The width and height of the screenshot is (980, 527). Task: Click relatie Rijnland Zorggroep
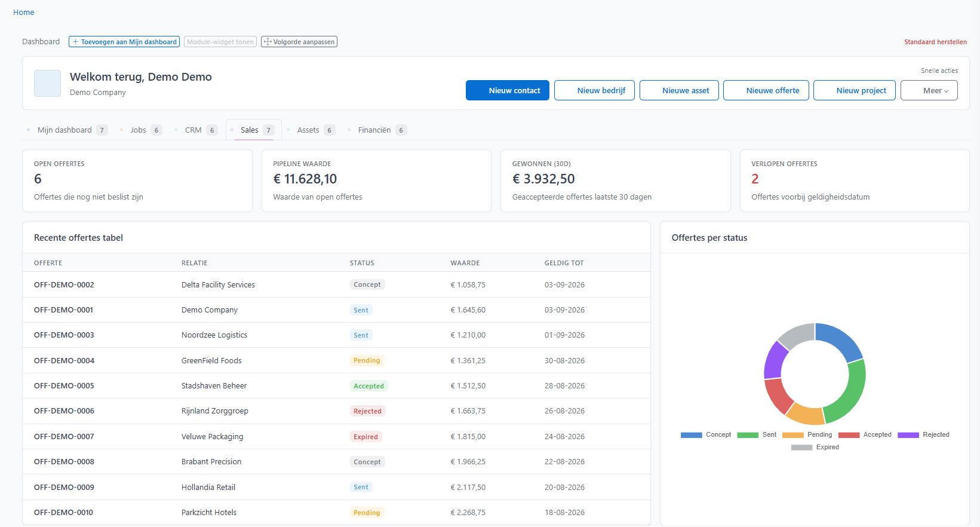click(215, 411)
